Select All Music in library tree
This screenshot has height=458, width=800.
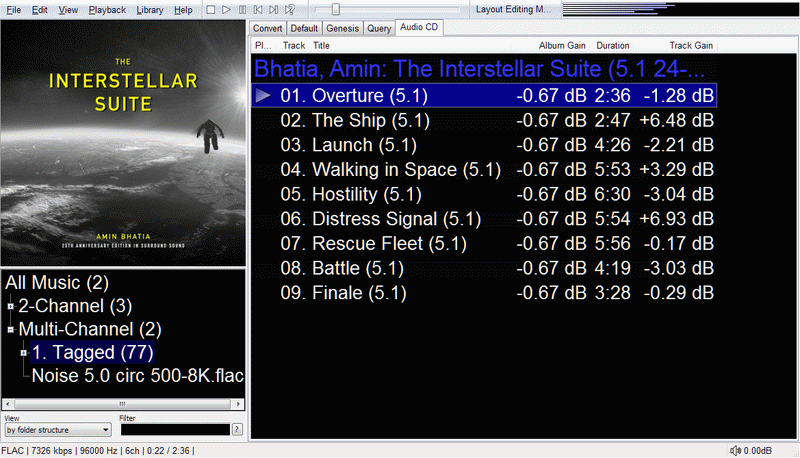pyautogui.click(x=57, y=283)
